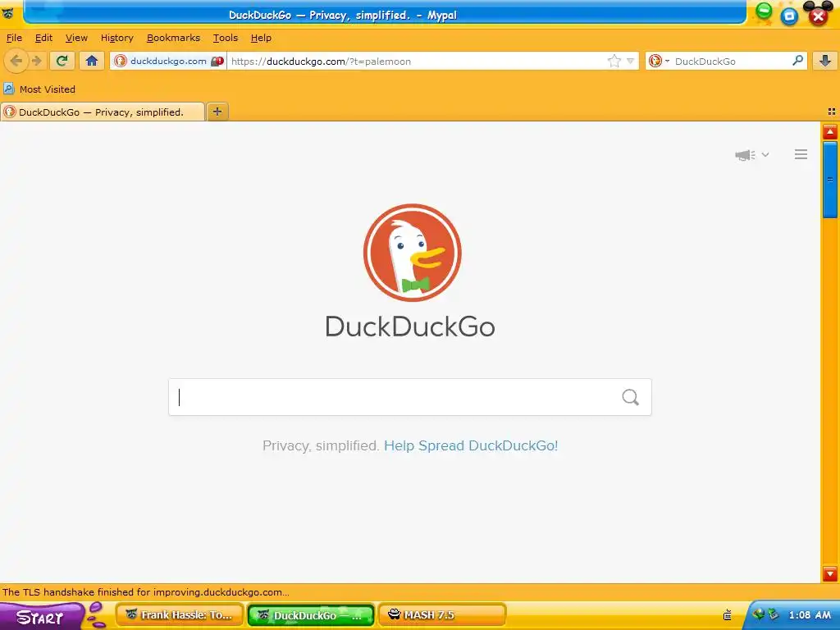Close the Mypal window
This screenshot has height=630, width=840.
[x=818, y=16]
